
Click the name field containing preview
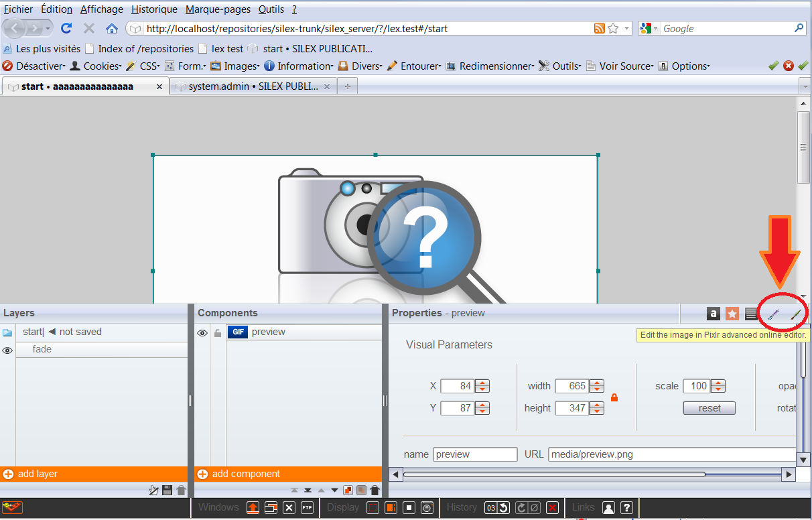click(475, 454)
